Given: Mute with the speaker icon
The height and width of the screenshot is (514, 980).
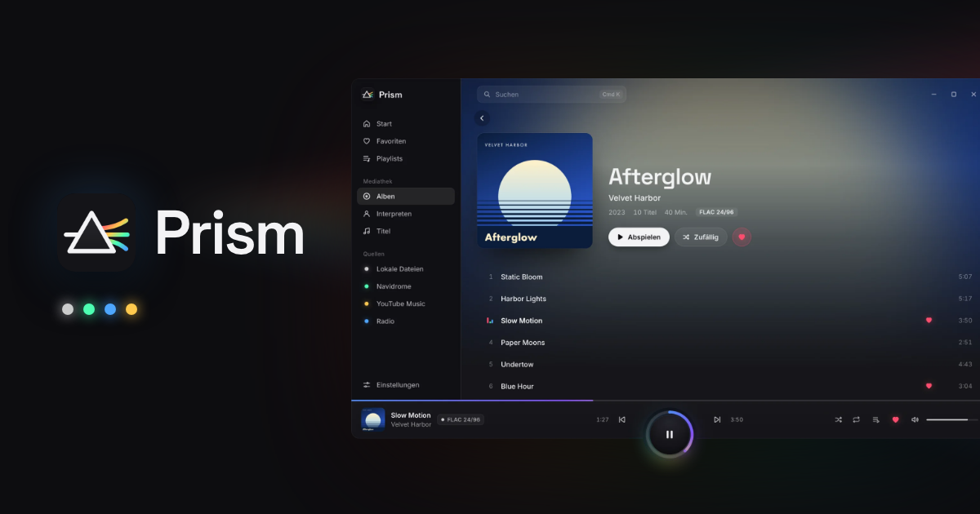Looking at the screenshot, I should pos(915,419).
